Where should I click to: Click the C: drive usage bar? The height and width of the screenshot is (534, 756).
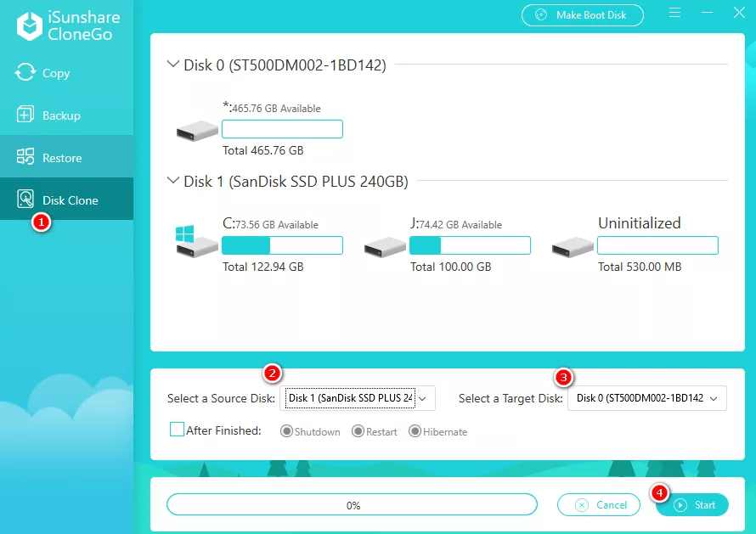(x=282, y=245)
